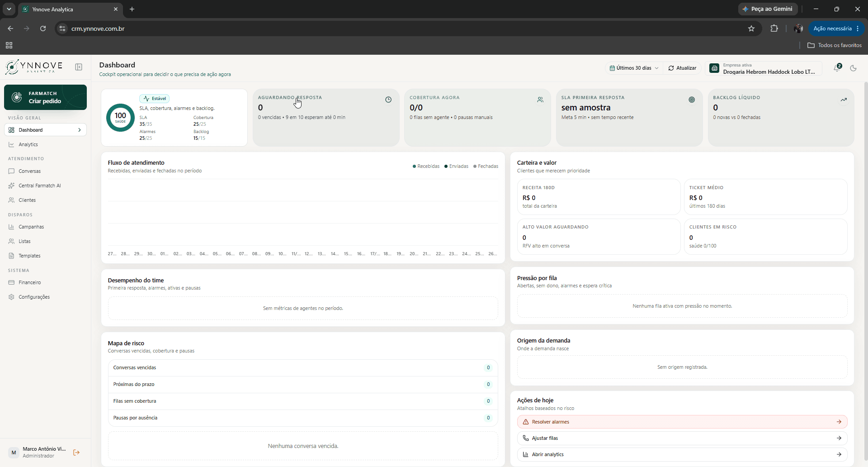Click the Financeiro card icon
Viewport: 868px width, 467px height.
pos(11,282)
